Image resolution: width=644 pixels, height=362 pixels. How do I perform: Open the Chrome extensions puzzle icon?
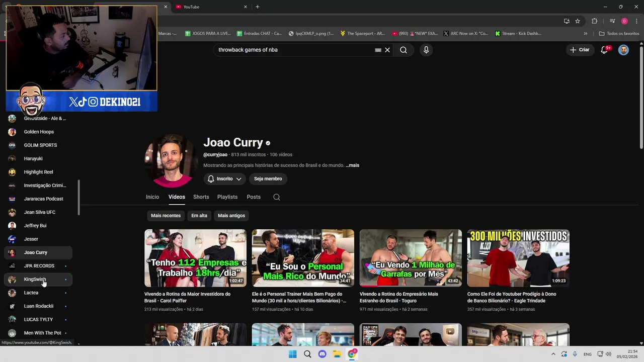(x=594, y=21)
